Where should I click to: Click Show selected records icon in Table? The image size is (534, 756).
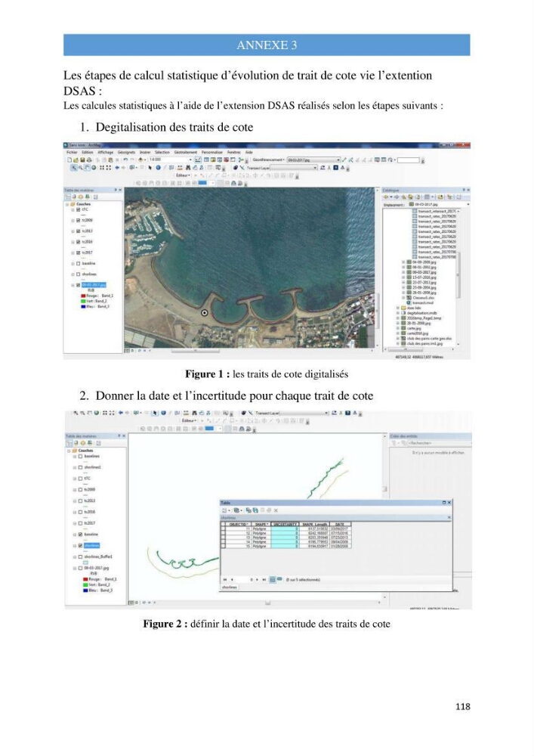pos(279,580)
